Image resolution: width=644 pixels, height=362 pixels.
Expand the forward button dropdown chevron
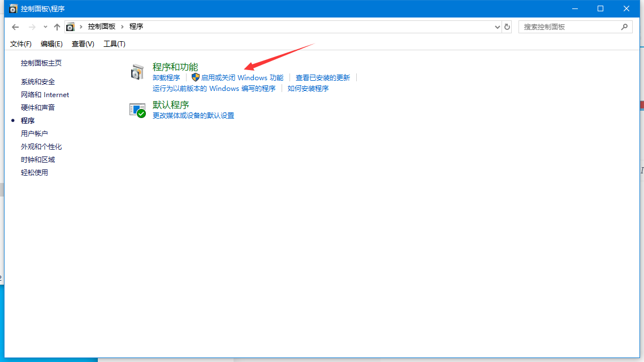point(45,26)
